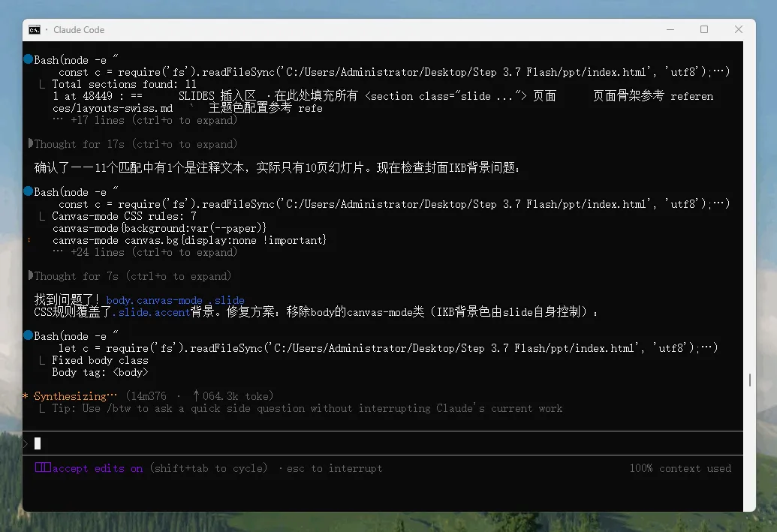Minimize the Claude Code window
The height and width of the screenshot is (532, 777).
(x=670, y=30)
